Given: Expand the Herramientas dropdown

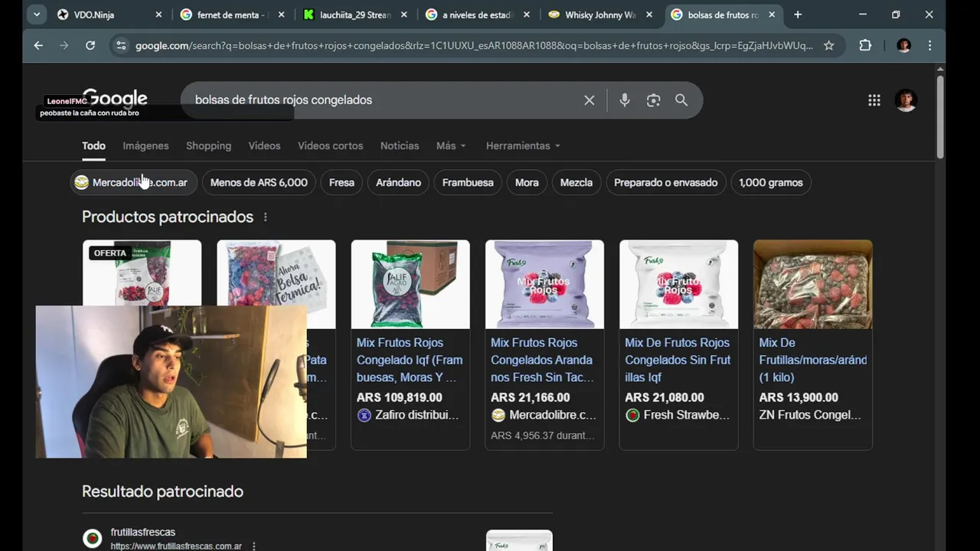Looking at the screenshot, I should [523, 145].
